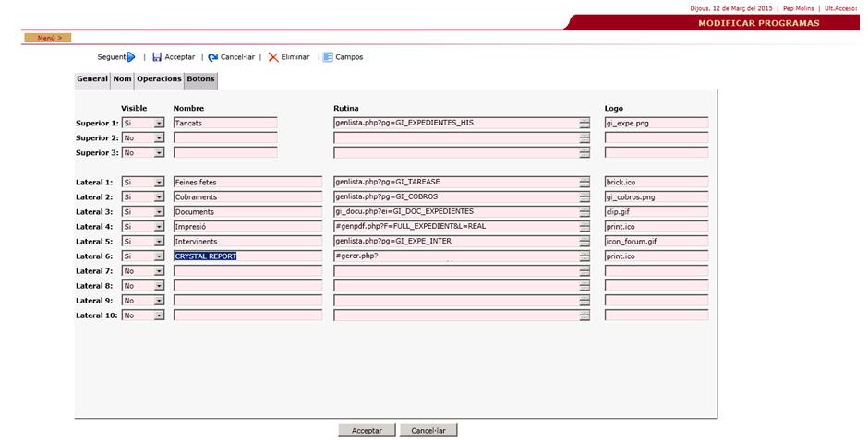The height and width of the screenshot is (440, 868).
Task: Click the bottom Acceptar button
Action: click(x=367, y=431)
